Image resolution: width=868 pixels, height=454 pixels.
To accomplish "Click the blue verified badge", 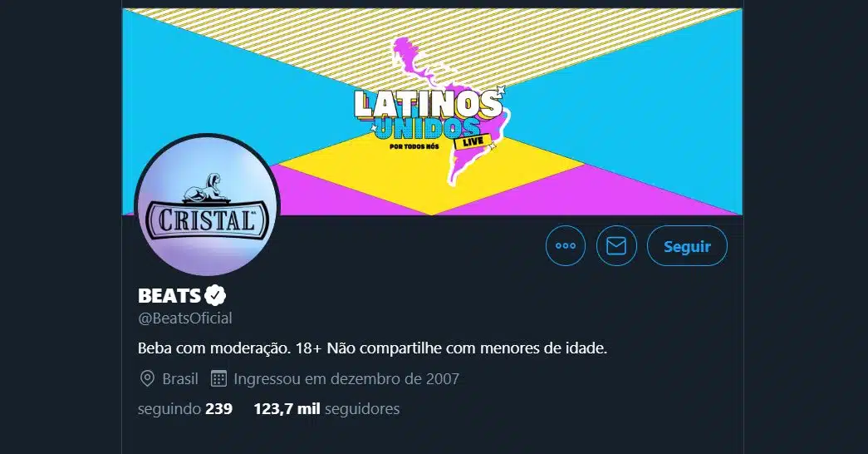I will 215,295.
